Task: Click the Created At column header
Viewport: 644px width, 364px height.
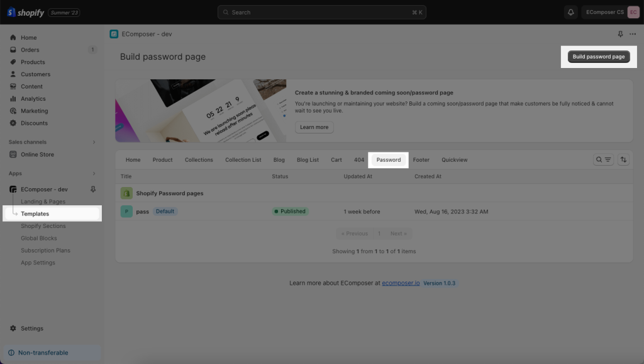Action: pyautogui.click(x=428, y=176)
